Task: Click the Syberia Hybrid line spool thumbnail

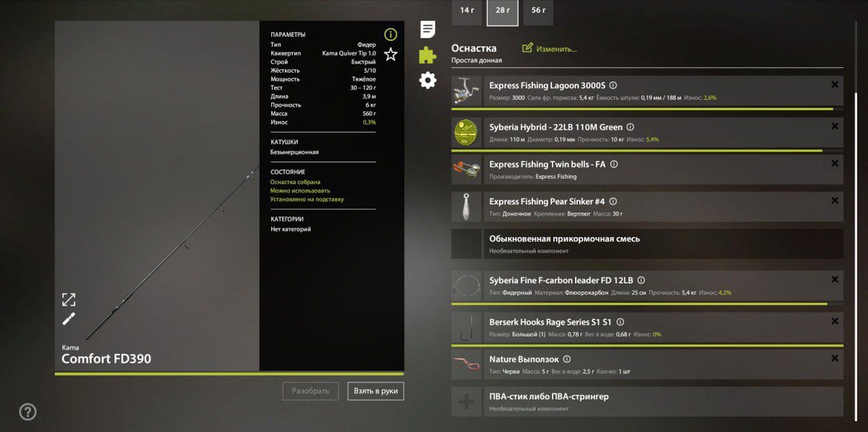Action: coord(466,132)
